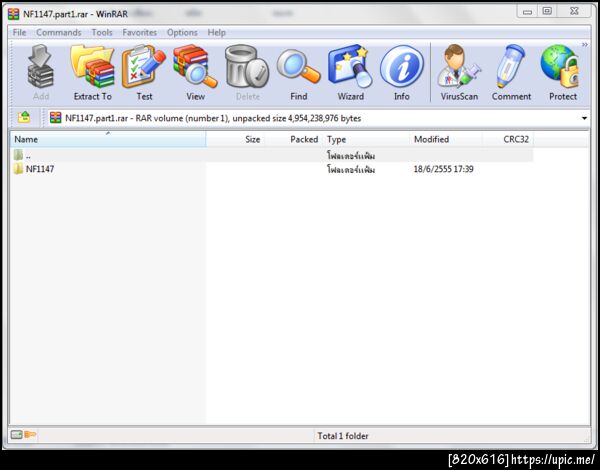Click the Extract To icon
Viewport: 600px width, 470px height.
click(92, 72)
